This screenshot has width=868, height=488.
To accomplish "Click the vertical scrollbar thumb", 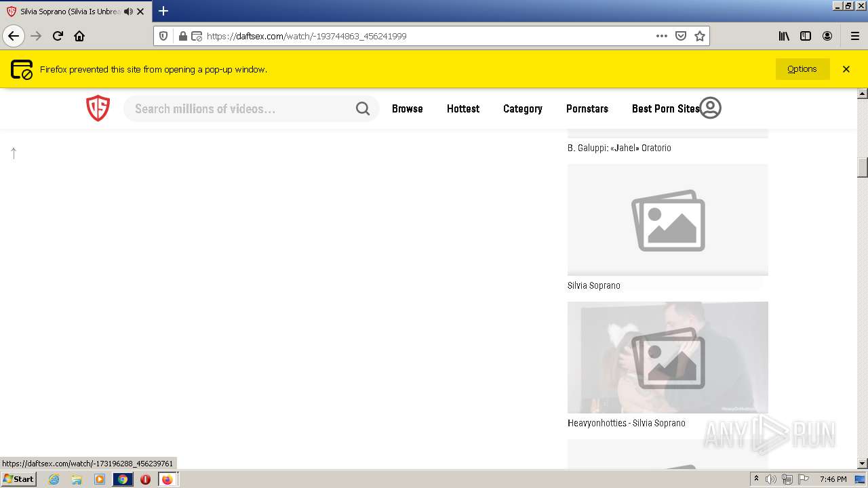I will point(863,167).
